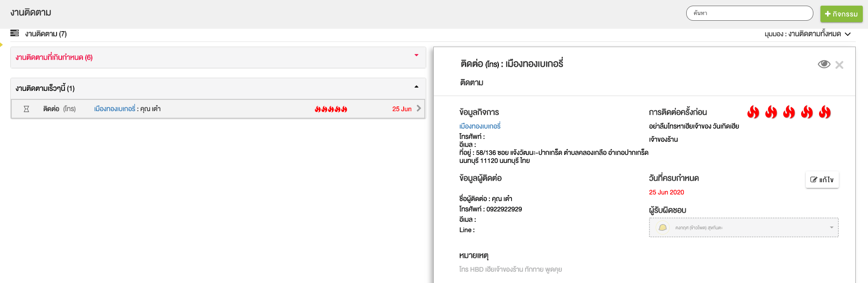The width and height of the screenshot is (868, 283).
Task: Click the แก้ไข edit button
Action: [x=822, y=180]
